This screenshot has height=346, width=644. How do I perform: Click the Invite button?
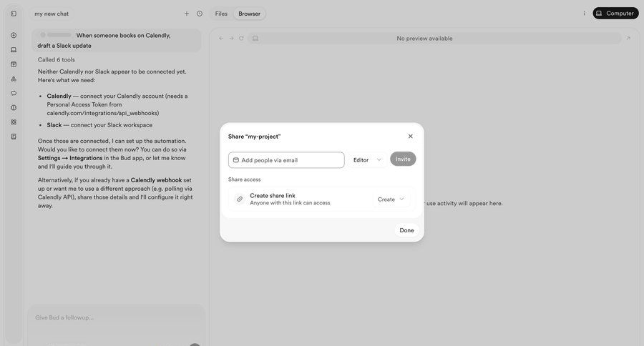click(x=403, y=159)
